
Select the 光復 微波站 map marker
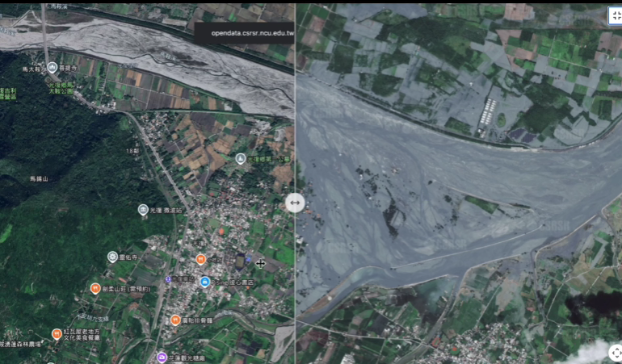(143, 210)
